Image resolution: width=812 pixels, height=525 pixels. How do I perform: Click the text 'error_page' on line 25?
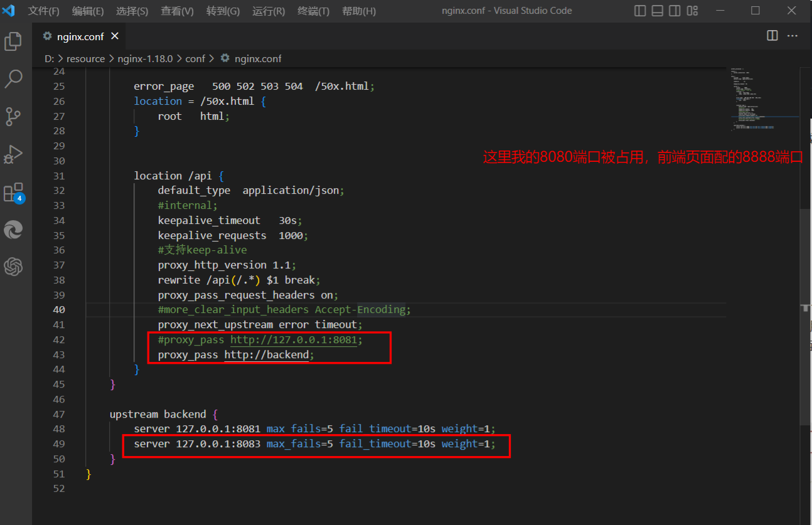pyautogui.click(x=164, y=86)
